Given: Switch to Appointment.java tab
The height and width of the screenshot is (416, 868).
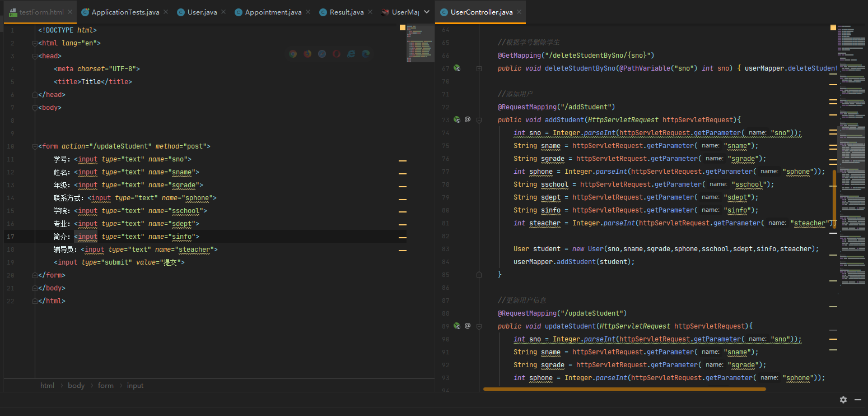Looking at the screenshot, I should tap(273, 12).
